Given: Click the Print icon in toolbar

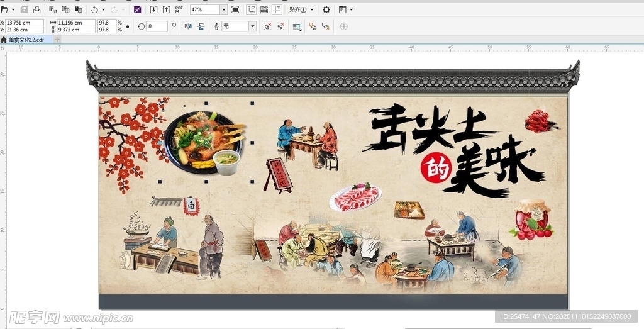Looking at the screenshot, I should tap(36, 9).
